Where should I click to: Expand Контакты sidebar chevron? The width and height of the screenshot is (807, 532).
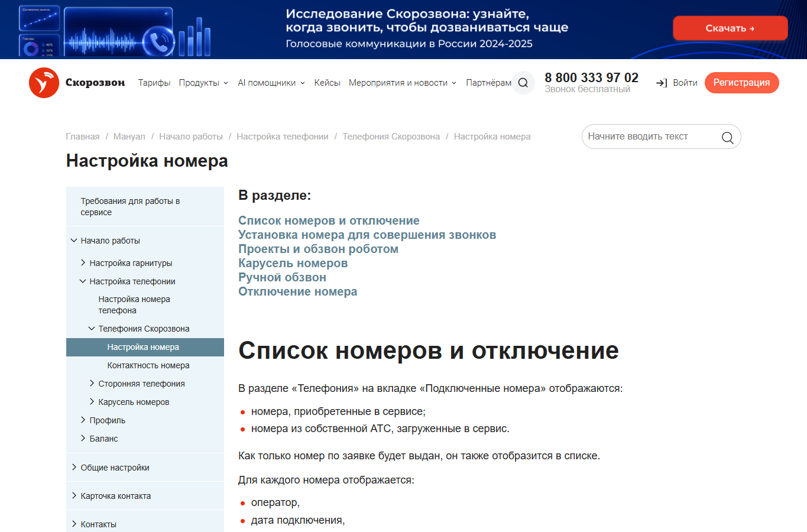(74, 524)
